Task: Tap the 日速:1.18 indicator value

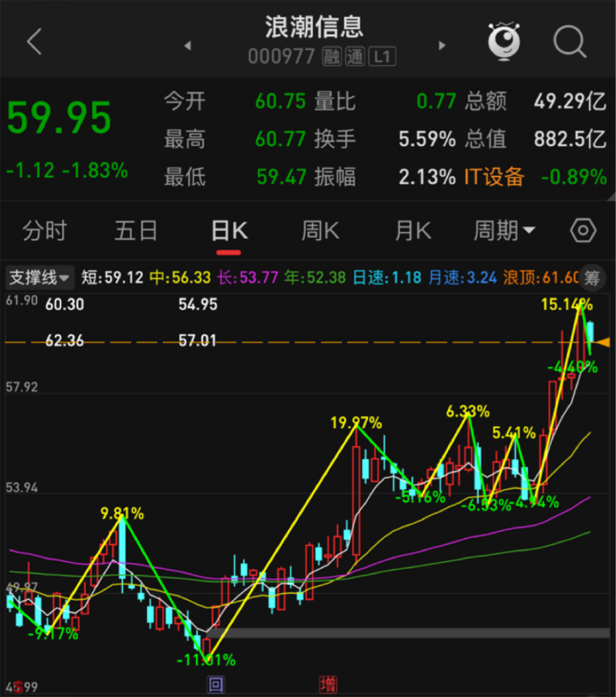Action: pyautogui.click(x=387, y=278)
